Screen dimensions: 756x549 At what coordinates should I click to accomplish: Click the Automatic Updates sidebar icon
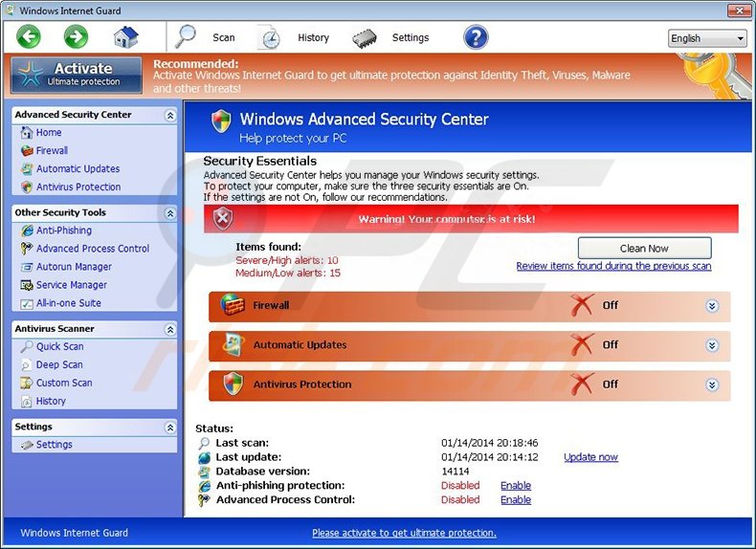[x=27, y=168]
